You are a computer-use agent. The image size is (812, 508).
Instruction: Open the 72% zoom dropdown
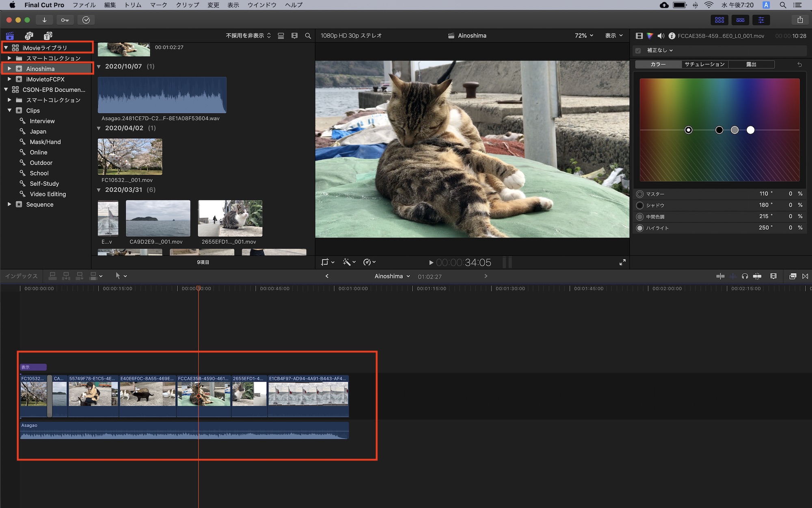584,36
